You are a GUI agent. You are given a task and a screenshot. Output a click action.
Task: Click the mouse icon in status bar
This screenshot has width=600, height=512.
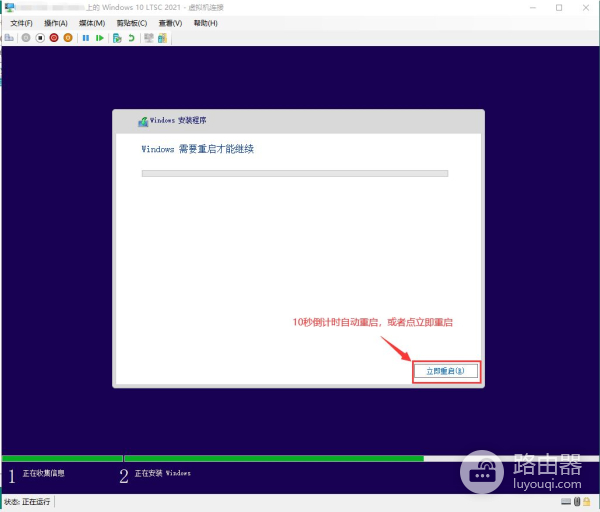(577, 502)
